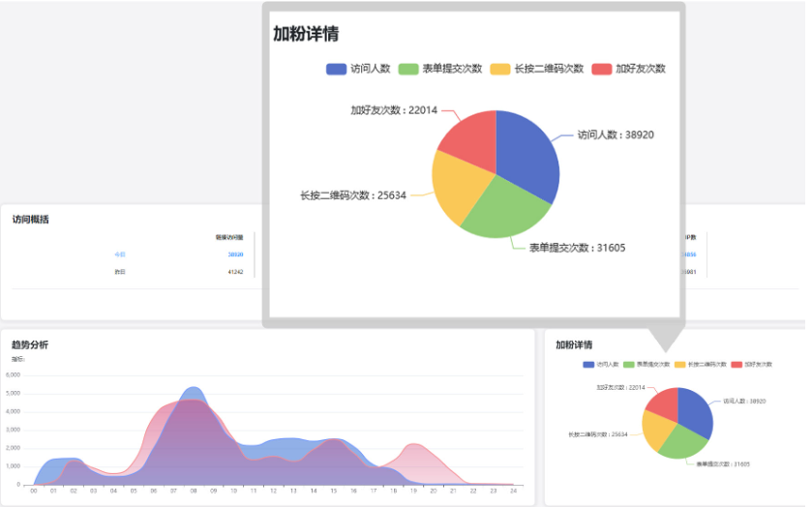Toggle 访问人数 in the small chart legend
Viewport: 812px width, 507px height.
(x=601, y=365)
